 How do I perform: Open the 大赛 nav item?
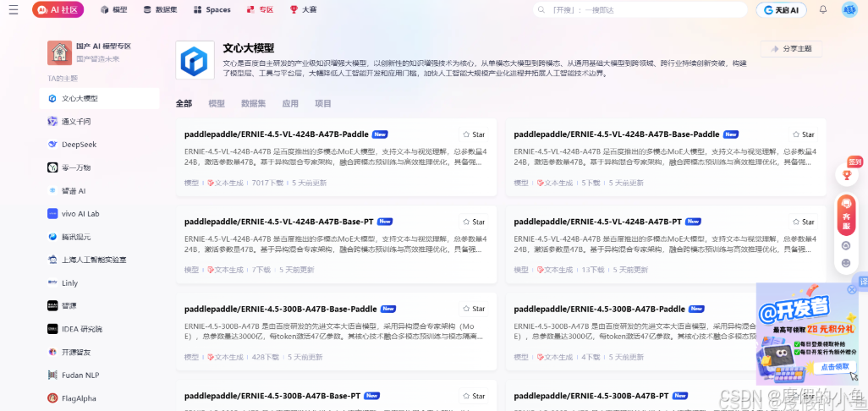tap(304, 9)
